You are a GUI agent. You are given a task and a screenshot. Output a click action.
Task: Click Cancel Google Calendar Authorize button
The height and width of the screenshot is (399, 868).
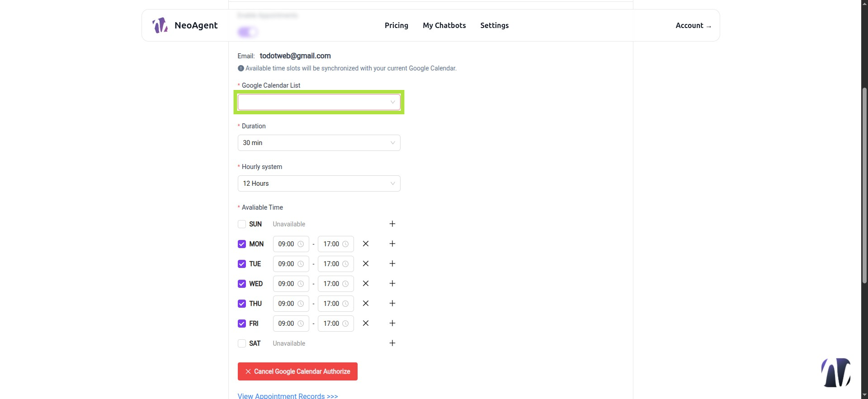(x=297, y=371)
